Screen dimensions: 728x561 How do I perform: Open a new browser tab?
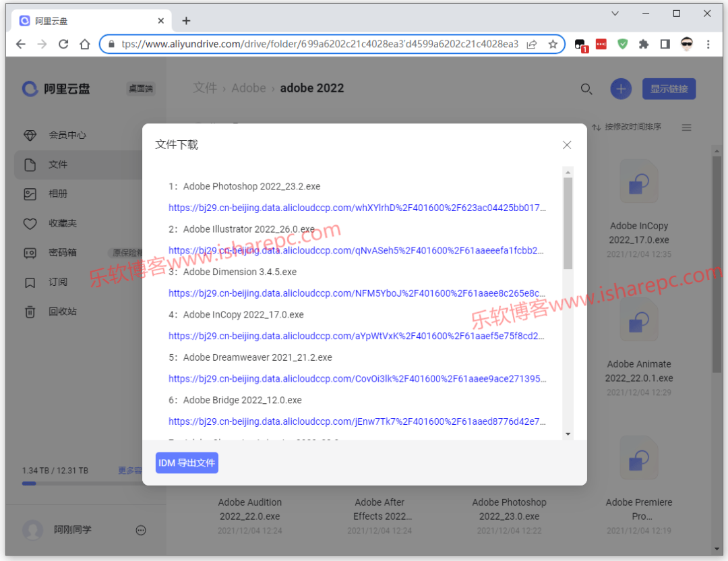[186, 21]
